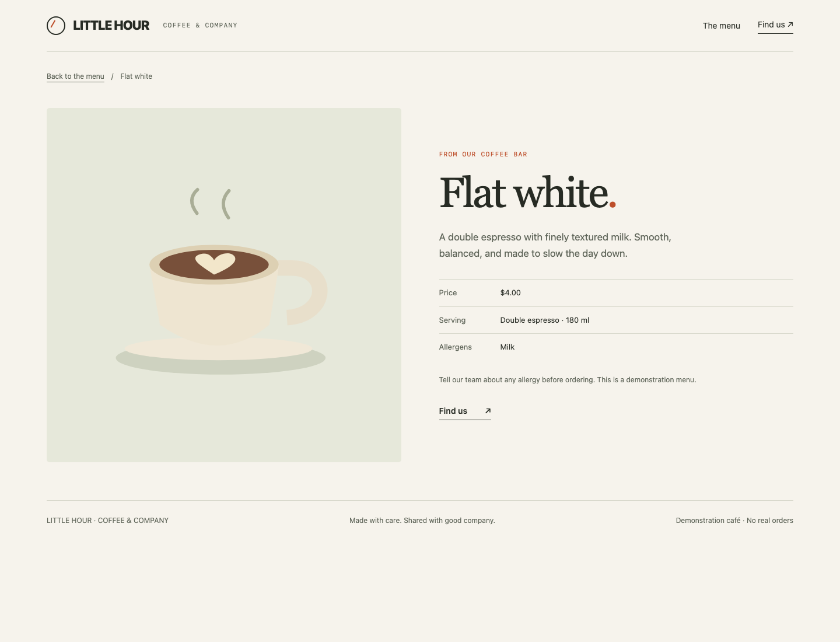
Task: Open Find us link in header navigation
Action: (775, 25)
